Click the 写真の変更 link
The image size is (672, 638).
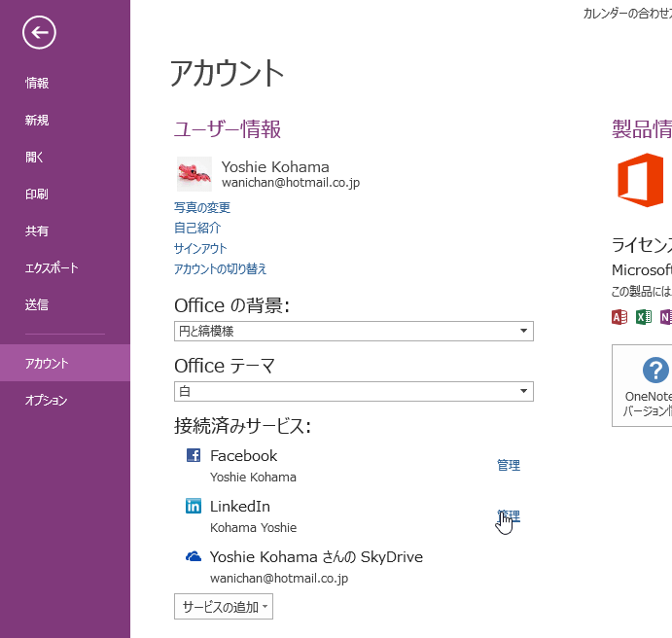point(202,207)
